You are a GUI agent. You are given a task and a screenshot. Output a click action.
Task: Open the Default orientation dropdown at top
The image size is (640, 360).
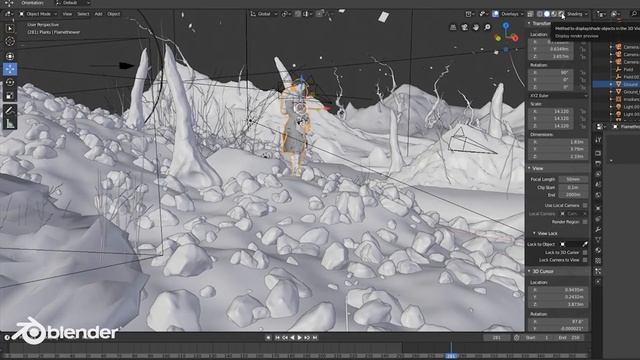coord(73,3)
